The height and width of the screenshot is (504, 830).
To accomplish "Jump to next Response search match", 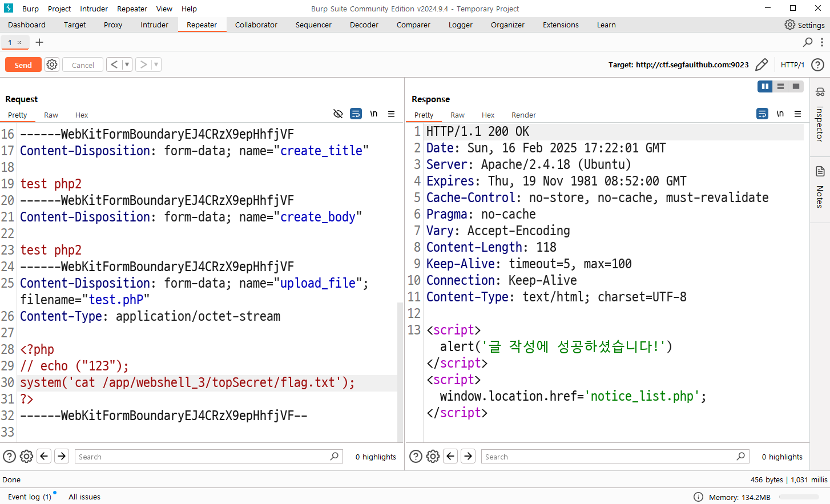I will tap(468, 456).
